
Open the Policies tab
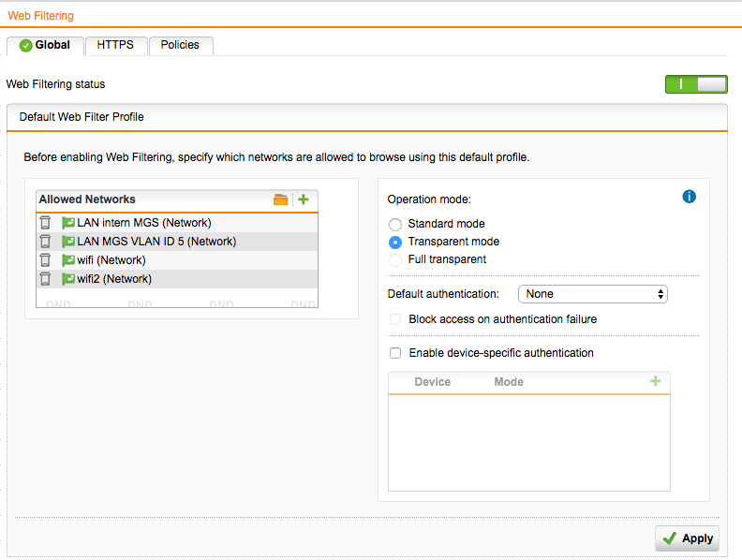tap(180, 45)
